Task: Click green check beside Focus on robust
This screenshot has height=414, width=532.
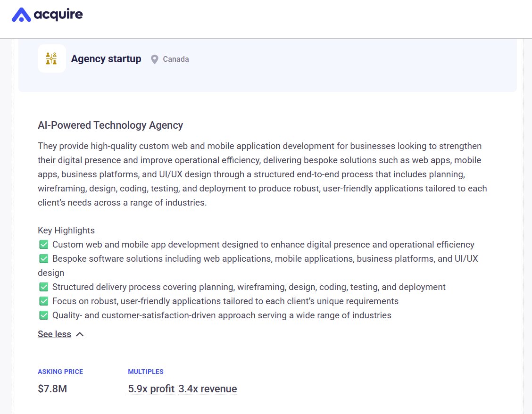Action: 44,301
